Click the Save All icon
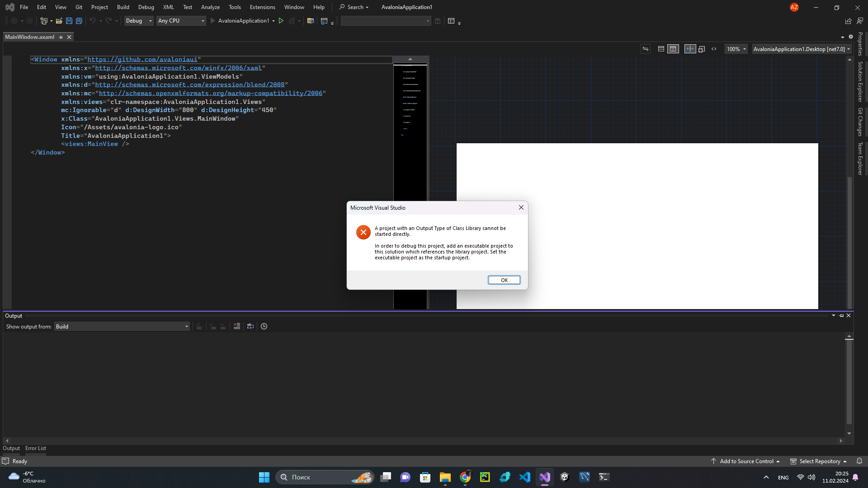The image size is (868, 488). pyautogui.click(x=79, y=21)
